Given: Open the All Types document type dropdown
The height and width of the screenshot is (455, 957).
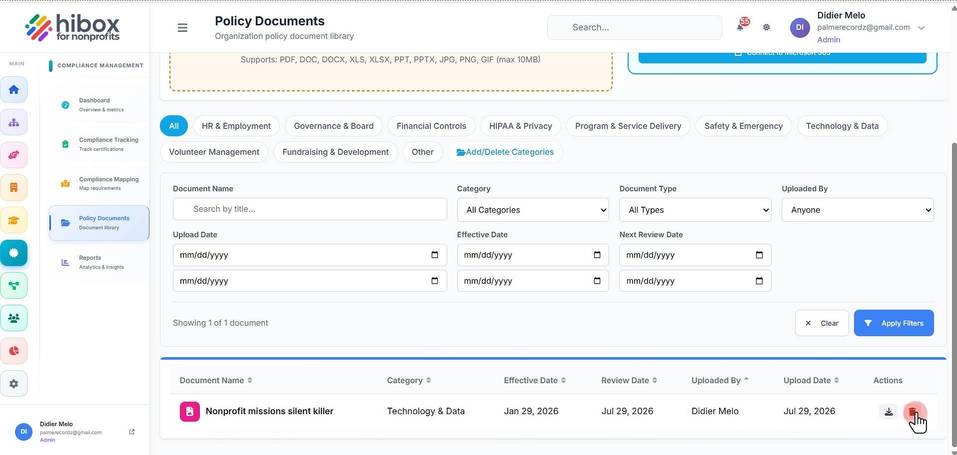Looking at the screenshot, I should tap(695, 209).
